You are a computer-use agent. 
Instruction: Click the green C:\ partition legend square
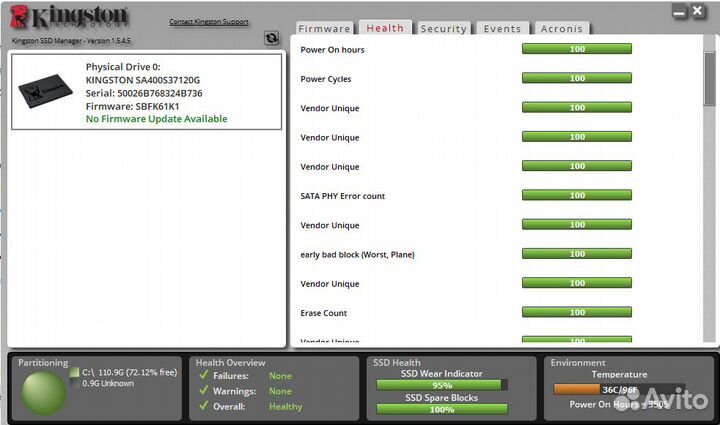[x=74, y=372]
